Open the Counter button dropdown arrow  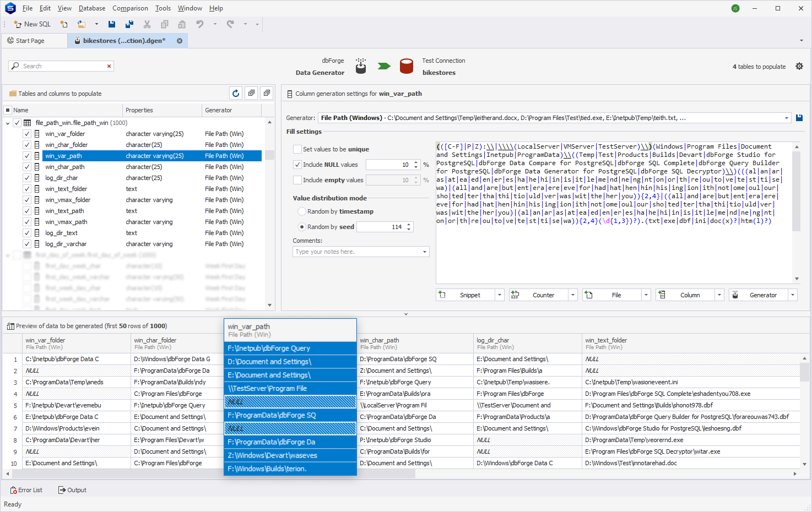click(x=573, y=295)
